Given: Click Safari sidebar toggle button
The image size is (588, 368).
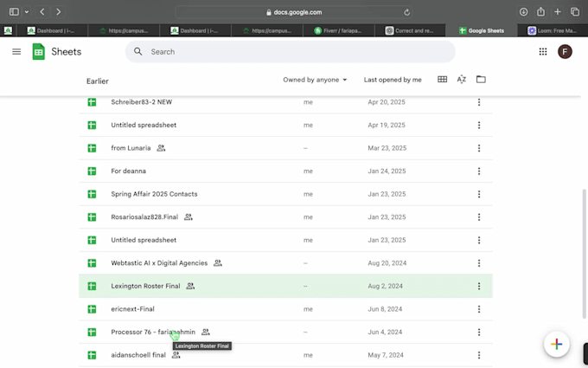Looking at the screenshot, I should 14,12.
